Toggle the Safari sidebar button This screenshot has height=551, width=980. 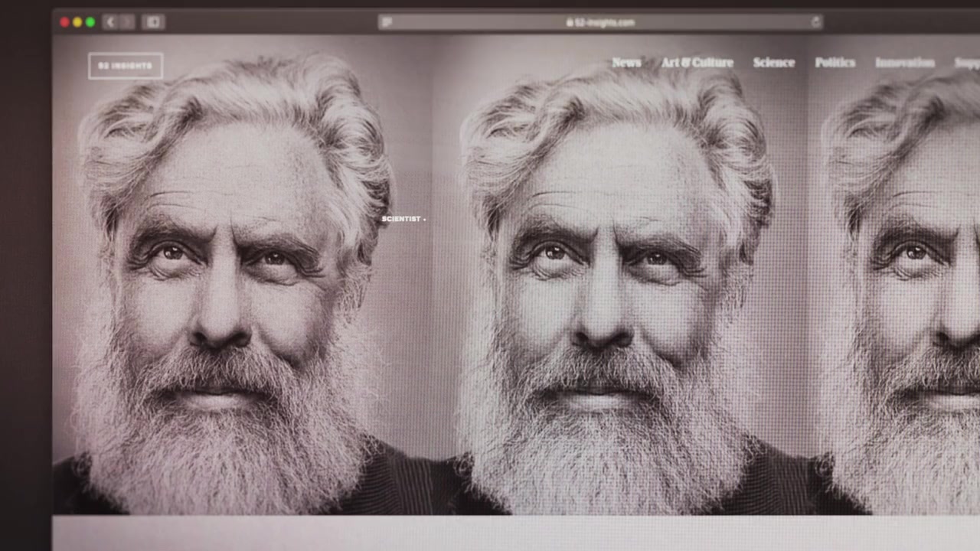153,22
